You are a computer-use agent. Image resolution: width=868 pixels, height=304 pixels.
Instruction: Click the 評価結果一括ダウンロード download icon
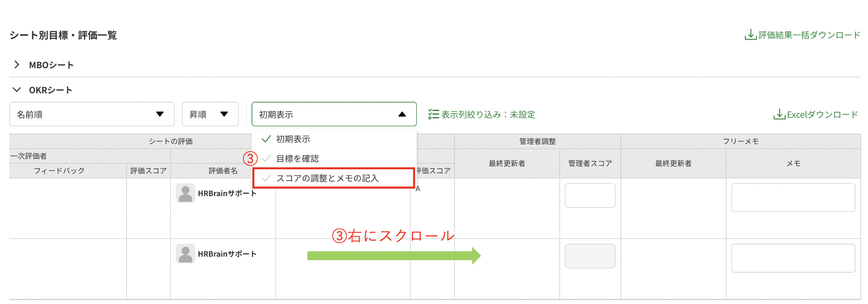click(750, 35)
